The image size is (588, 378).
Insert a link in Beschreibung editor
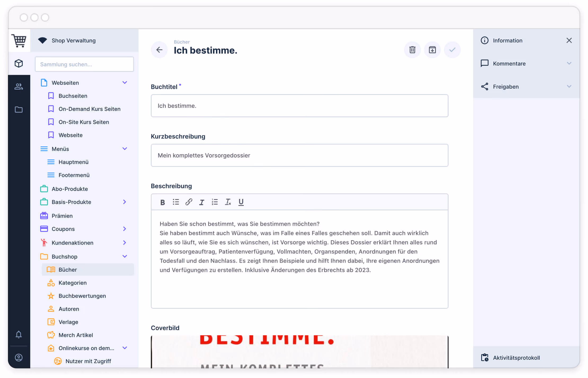[x=189, y=202]
